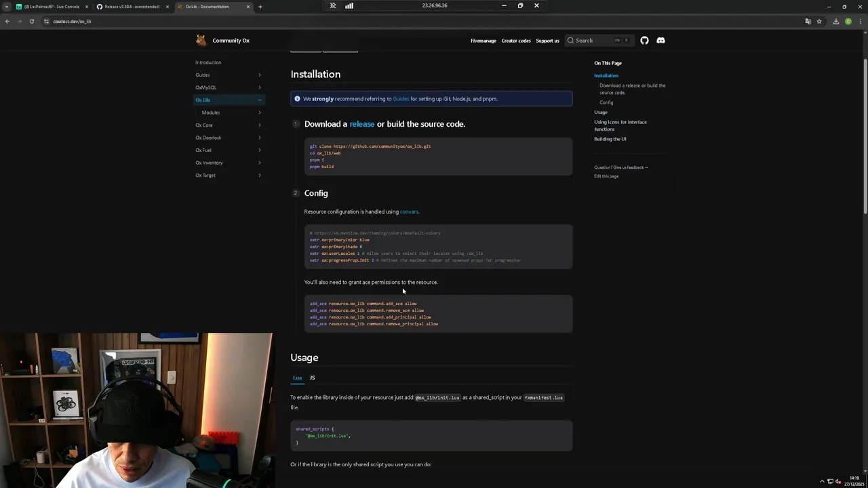The height and width of the screenshot is (488, 868).
Task: Click the signal bars icon in remote toolbar
Action: pos(349,5)
